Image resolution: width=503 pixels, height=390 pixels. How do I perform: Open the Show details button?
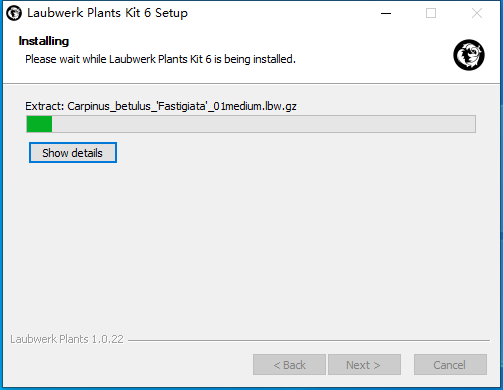(x=73, y=153)
